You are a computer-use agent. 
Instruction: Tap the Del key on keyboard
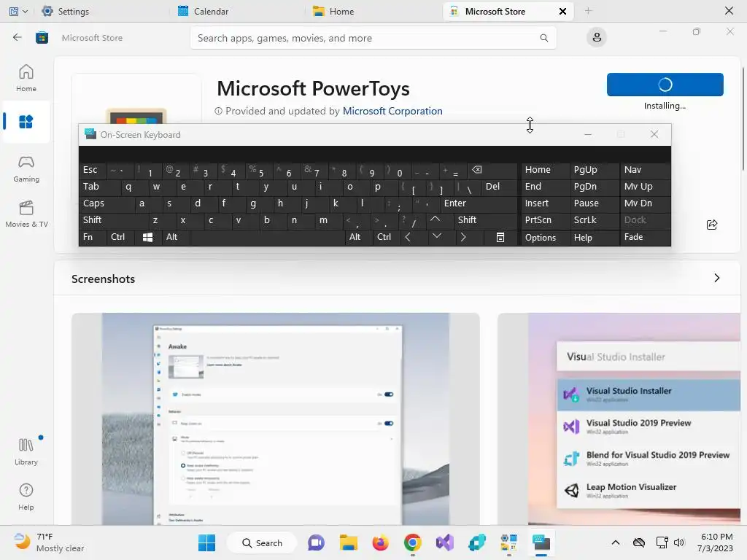499,187
